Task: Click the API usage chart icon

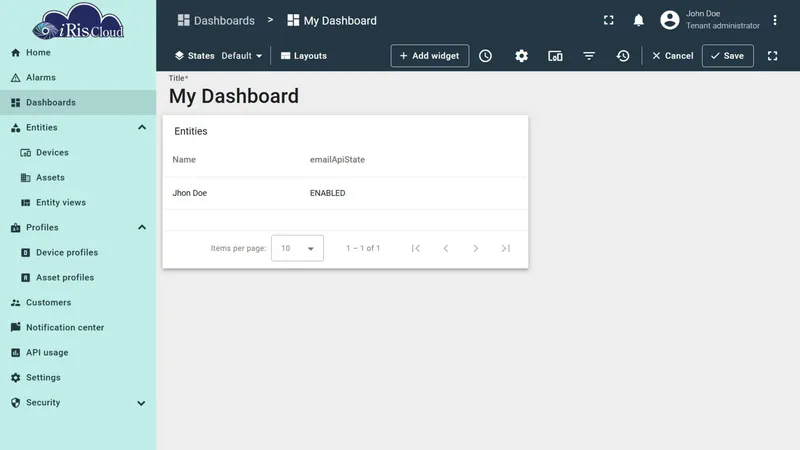Action: click(x=15, y=353)
